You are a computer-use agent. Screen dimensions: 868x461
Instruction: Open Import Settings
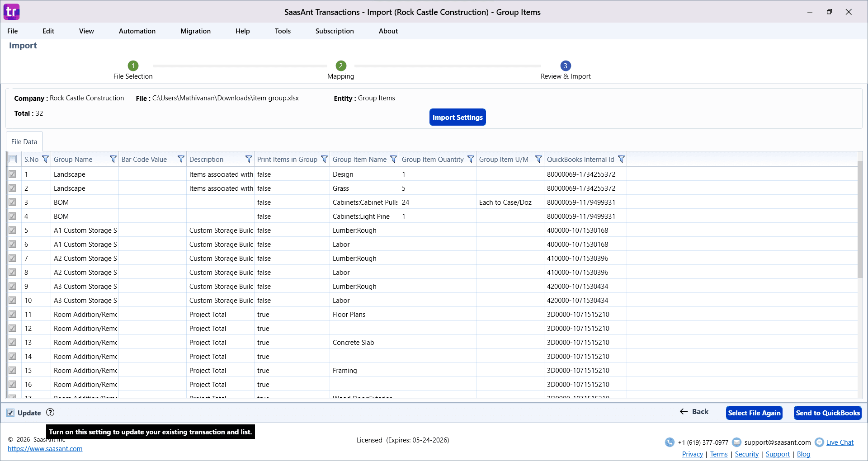[x=458, y=117]
